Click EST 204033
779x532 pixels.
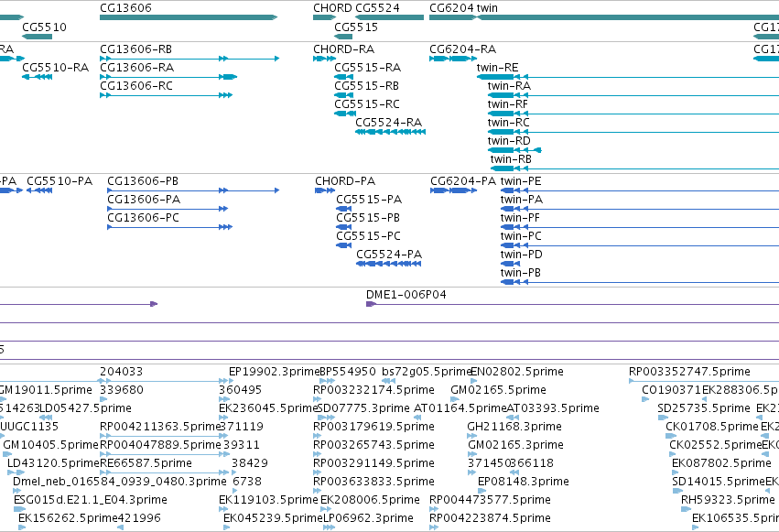coord(121,372)
